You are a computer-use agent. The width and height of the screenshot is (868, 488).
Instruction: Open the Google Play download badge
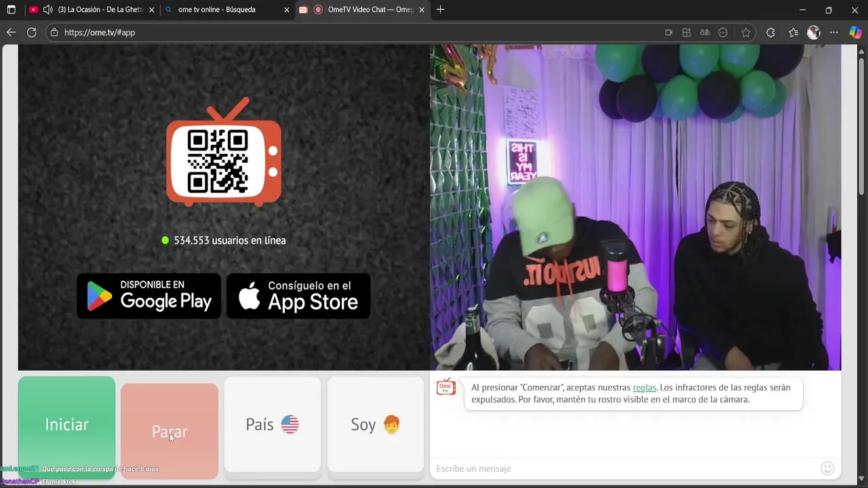pyautogui.click(x=149, y=296)
